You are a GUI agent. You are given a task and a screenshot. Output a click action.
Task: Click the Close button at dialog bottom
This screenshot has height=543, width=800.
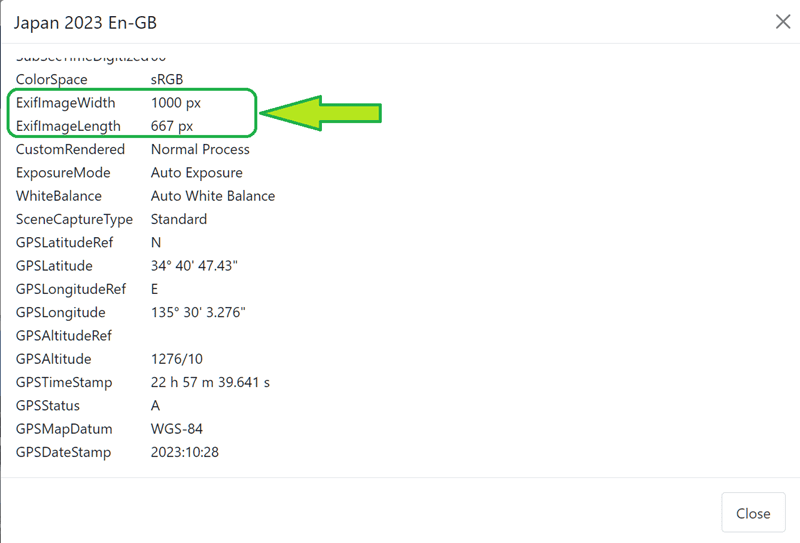[752, 513]
